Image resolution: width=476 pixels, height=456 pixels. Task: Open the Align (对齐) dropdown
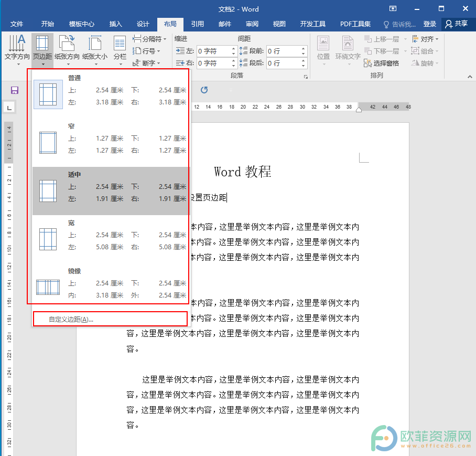coord(425,39)
